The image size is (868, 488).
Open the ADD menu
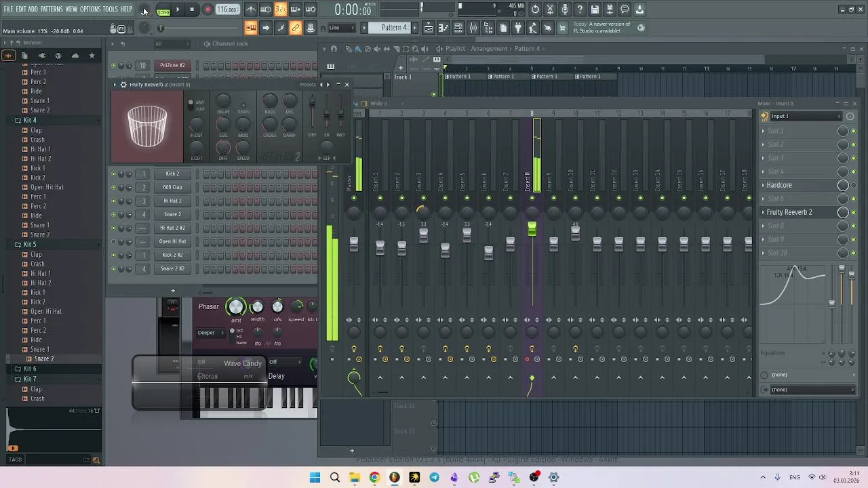point(33,9)
